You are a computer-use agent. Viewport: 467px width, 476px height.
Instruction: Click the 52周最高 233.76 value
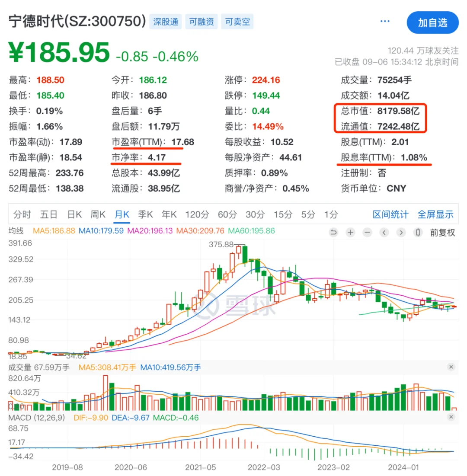(x=70, y=173)
